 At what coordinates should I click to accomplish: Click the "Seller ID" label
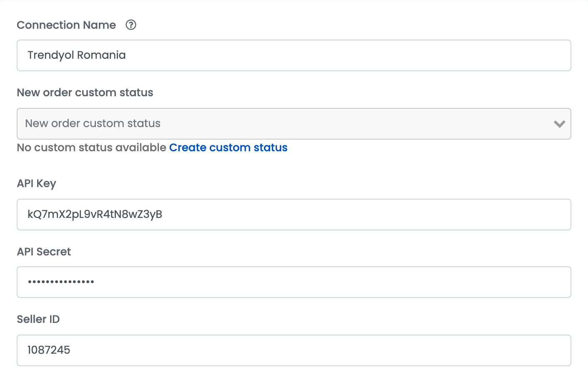click(38, 319)
